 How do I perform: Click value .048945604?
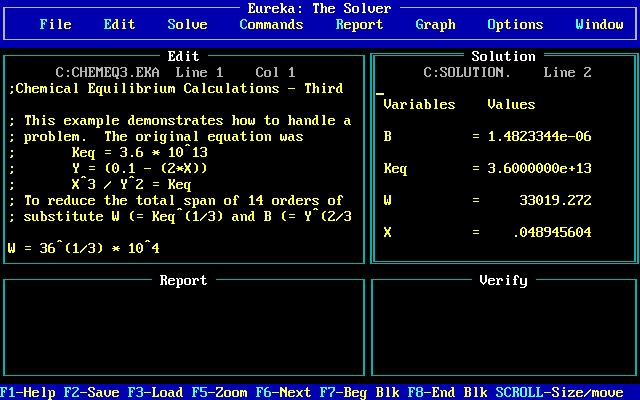(551, 232)
